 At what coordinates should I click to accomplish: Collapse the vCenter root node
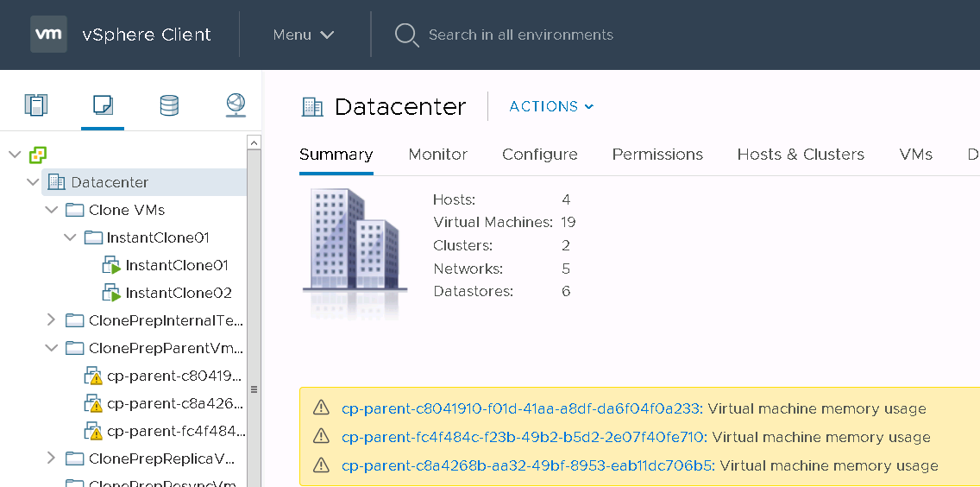(x=15, y=155)
